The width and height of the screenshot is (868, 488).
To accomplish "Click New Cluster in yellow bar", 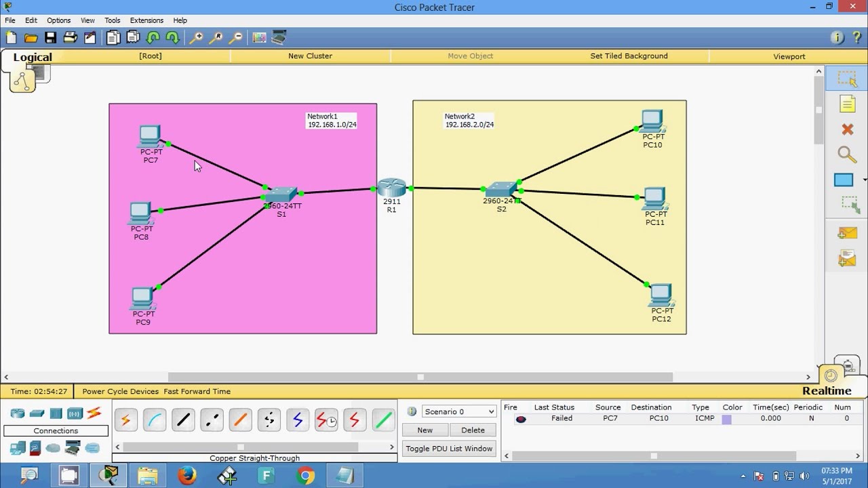I will click(x=310, y=56).
